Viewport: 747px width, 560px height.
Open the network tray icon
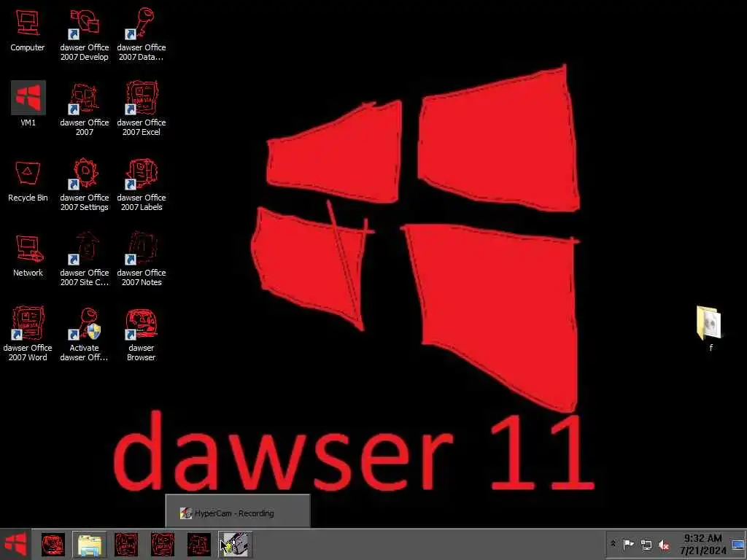click(x=646, y=544)
